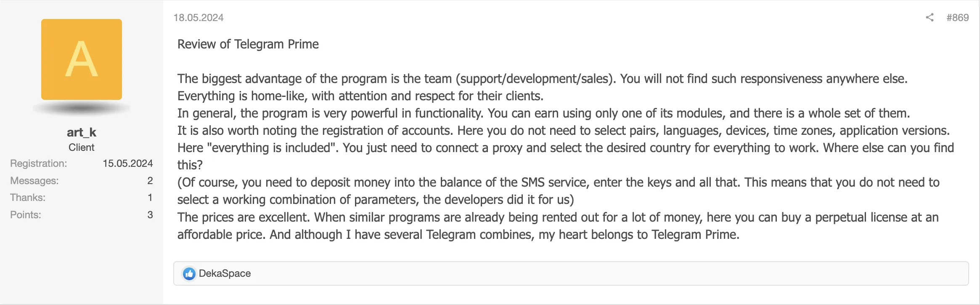Click the Messages label in the member stats
The width and height of the screenshot is (980, 305).
click(x=34, y=180)
